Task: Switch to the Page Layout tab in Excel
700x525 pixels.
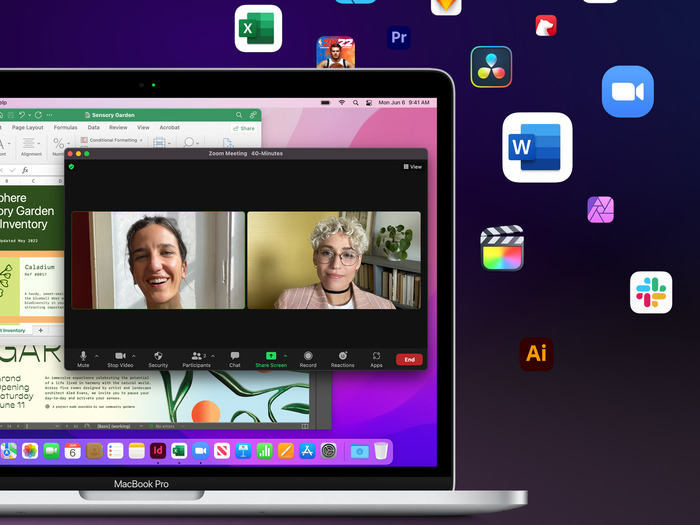Action: 27,127
